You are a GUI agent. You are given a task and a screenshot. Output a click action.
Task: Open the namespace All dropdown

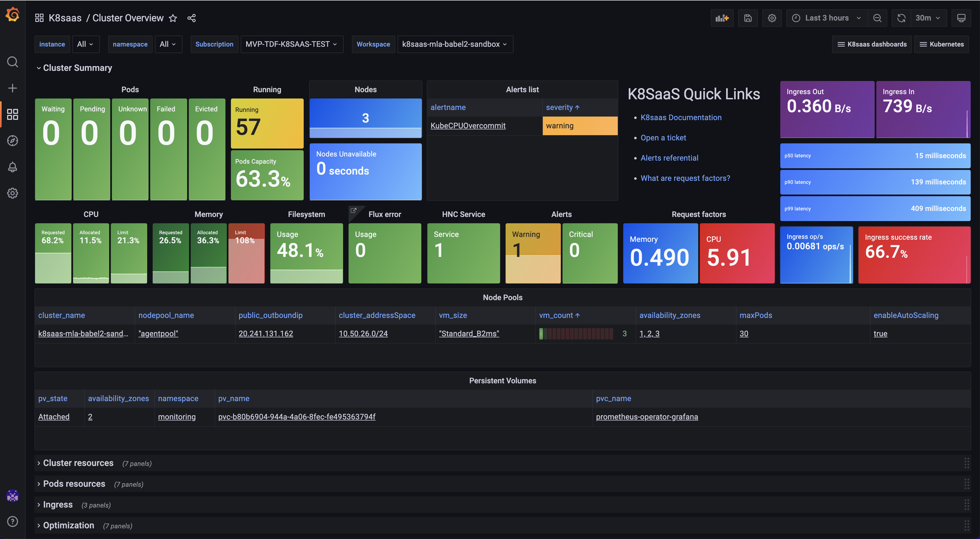[168, 44]
